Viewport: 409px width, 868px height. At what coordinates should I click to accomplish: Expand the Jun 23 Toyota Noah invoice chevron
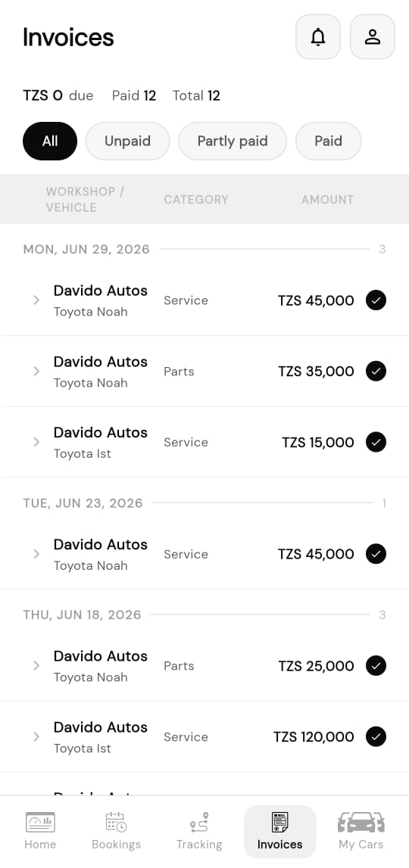(x=36, y=554)
